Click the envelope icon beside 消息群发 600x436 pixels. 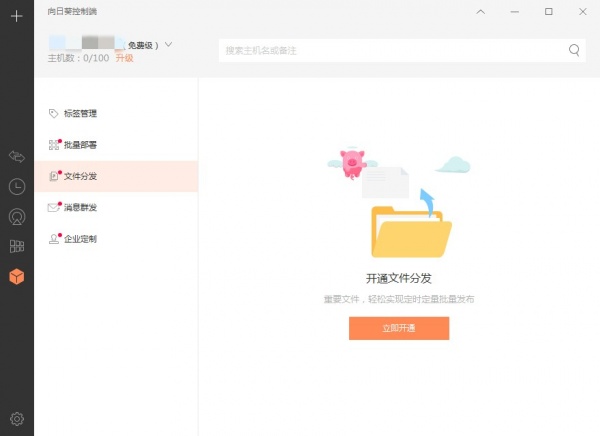[x=53, y=207]
